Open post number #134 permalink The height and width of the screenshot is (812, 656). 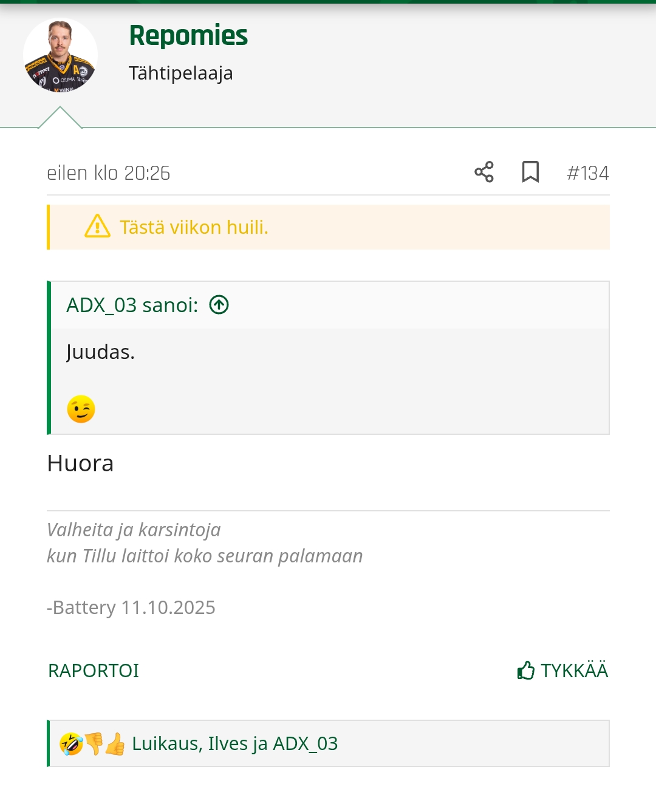tap(587, 173)
